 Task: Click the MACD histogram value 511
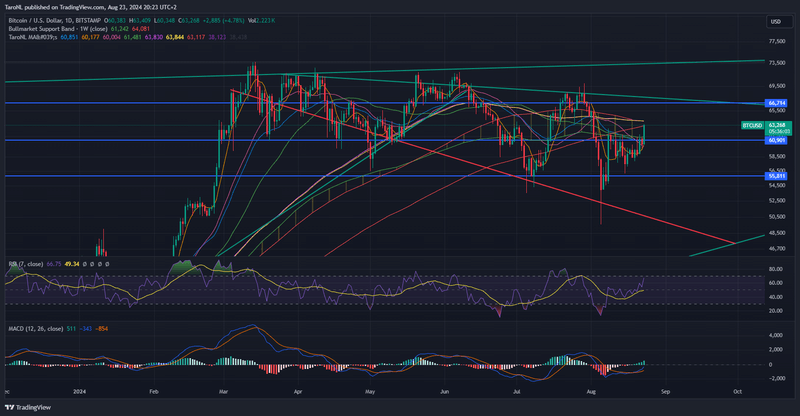click(71, 329)
